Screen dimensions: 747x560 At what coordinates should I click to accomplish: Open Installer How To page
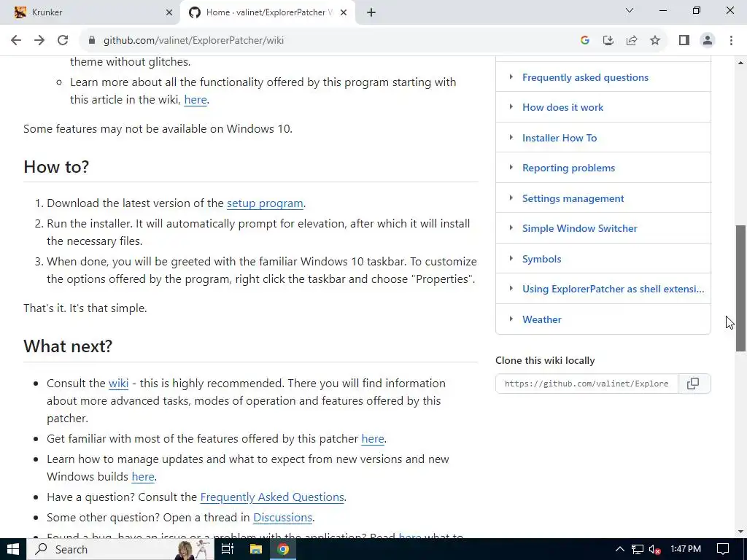[560, 138]
